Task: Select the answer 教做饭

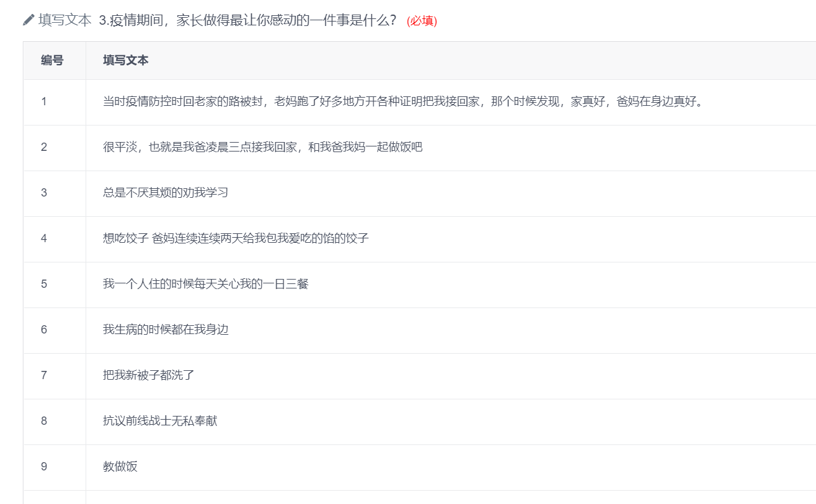Action: [x=120, y=467]
